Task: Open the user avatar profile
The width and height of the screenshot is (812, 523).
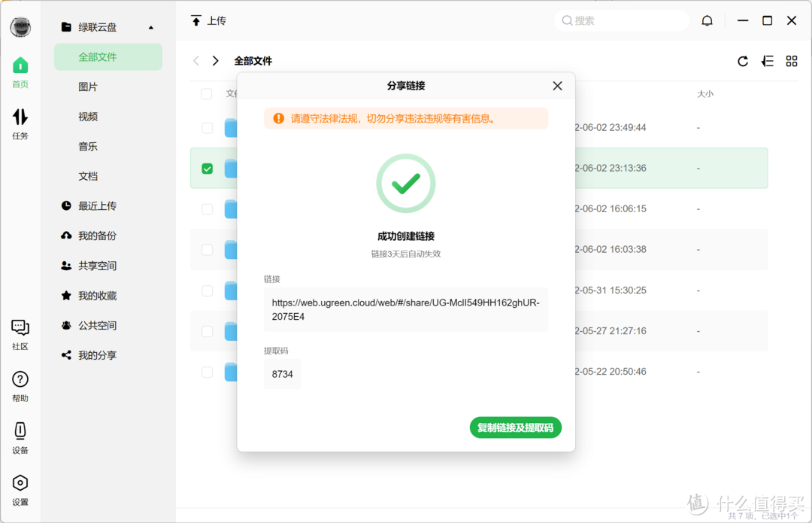Action: pyautogui.click(x=20, y=27)
